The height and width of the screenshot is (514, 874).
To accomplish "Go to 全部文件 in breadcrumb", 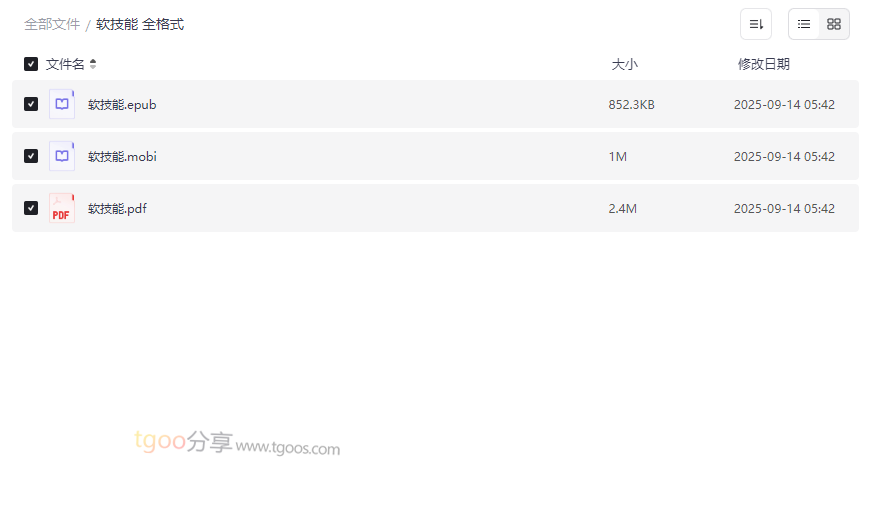I will click(52, 24).
